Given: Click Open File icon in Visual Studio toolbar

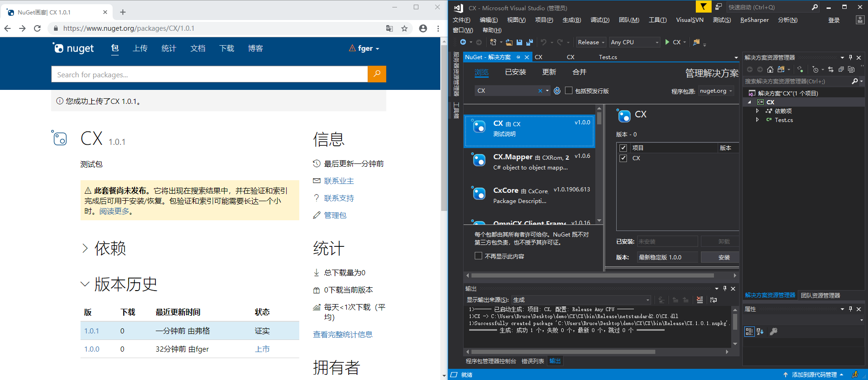Looking at the screenshot, I should (x=509, y=42).
